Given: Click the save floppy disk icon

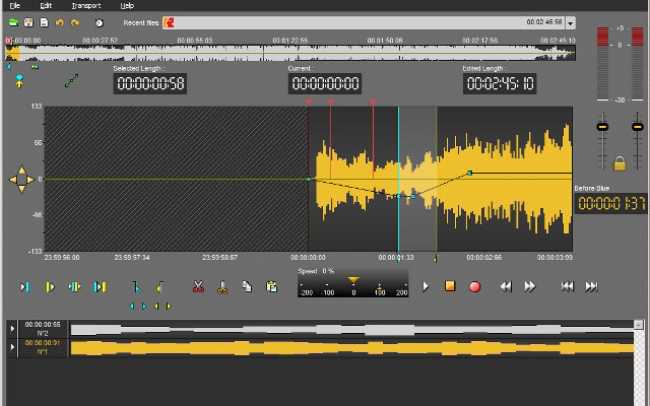Looking at the screenshot, I should (x=28, y=22).
